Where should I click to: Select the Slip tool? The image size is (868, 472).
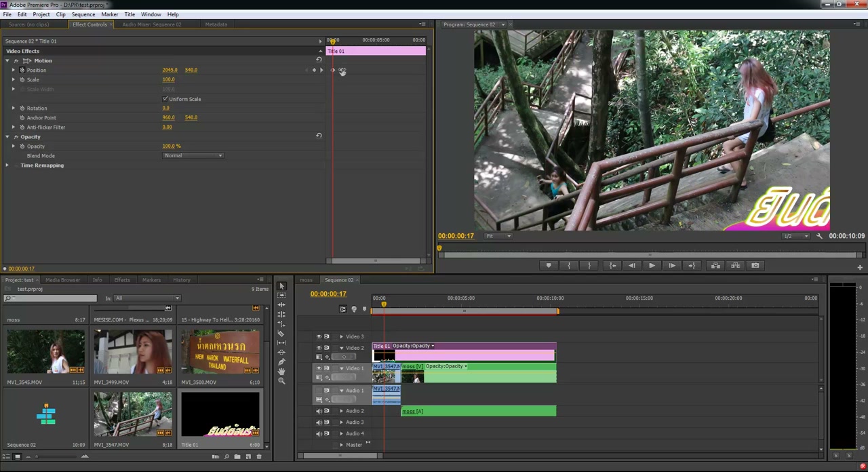click(x=281, y=343)
